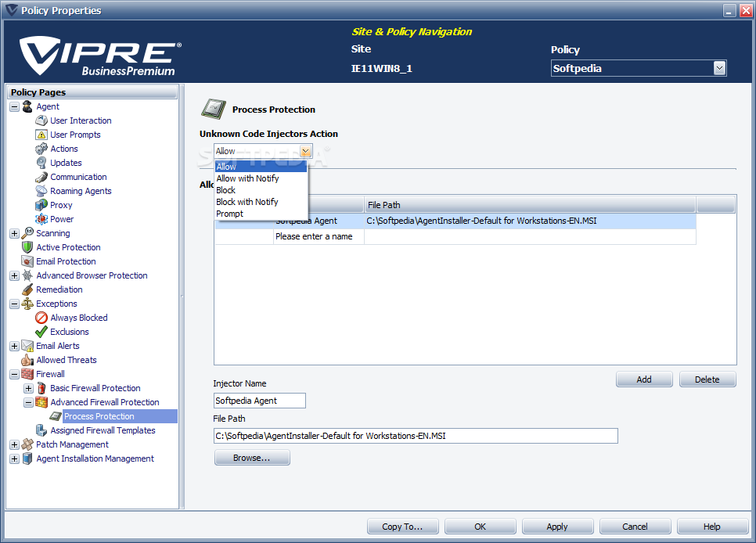Choose Block in the dropdown list
The width and height of the screenshot is (756, 543).
click(x=261, y=190)
